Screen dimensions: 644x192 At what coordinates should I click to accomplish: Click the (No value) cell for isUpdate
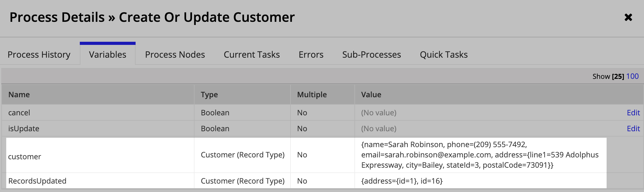coord(379,129)
